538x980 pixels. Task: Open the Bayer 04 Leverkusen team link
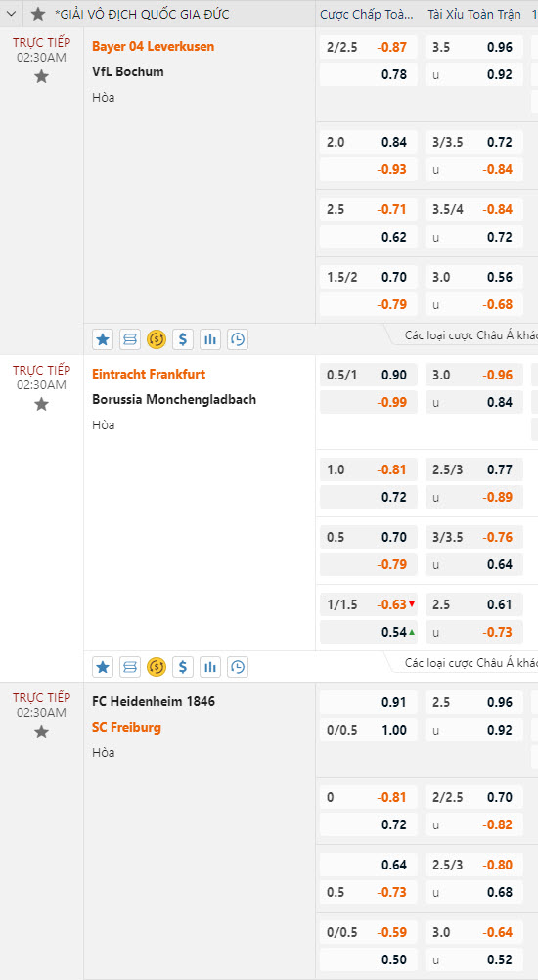154,46
